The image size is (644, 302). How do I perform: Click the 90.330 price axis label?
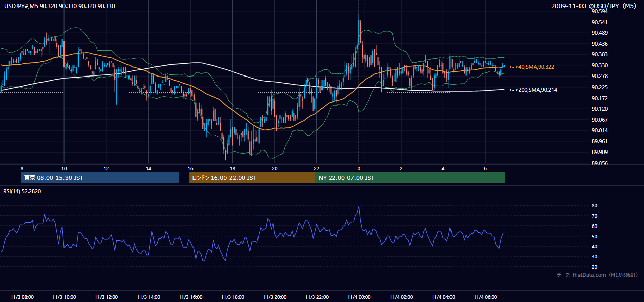[599, 65]
